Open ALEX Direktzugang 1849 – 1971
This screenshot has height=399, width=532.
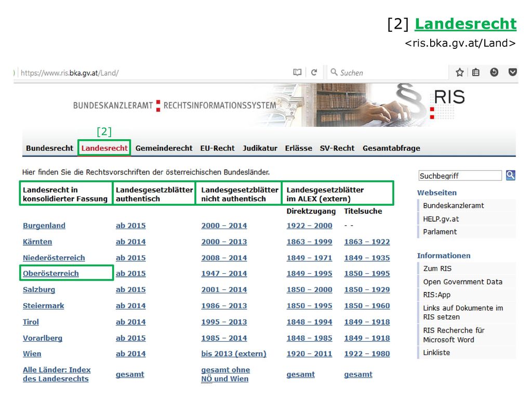tap(310, 258)
